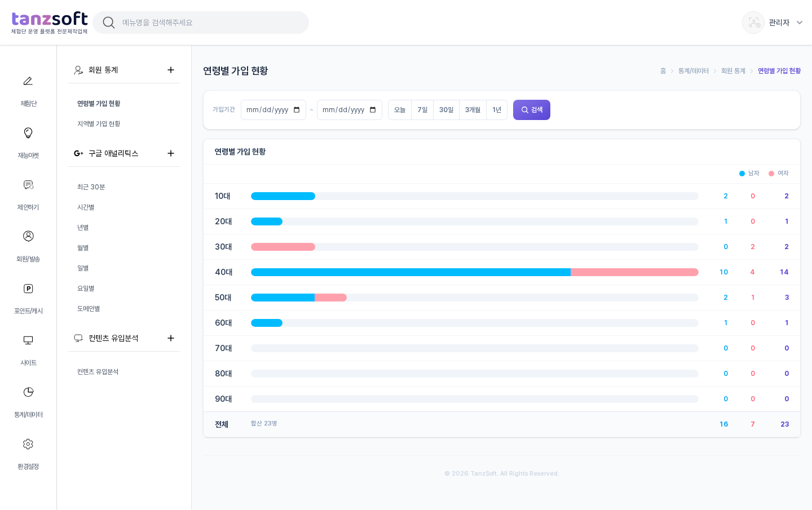Viewport: 812px width, 510px height.
Task: Open the 도메인별 analytics menu
Action: pyautogui.click(x=89, y=309)
